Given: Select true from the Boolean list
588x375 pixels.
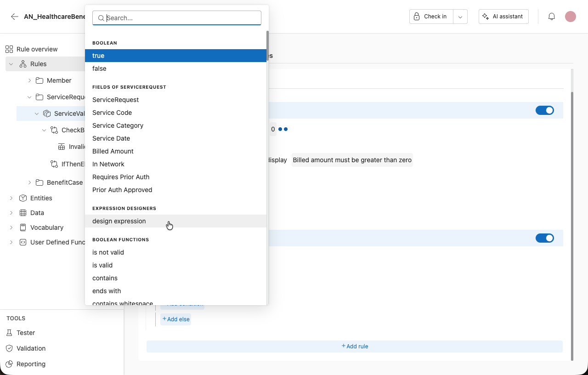Looking at the screenshot, I should tap(175, 56).
